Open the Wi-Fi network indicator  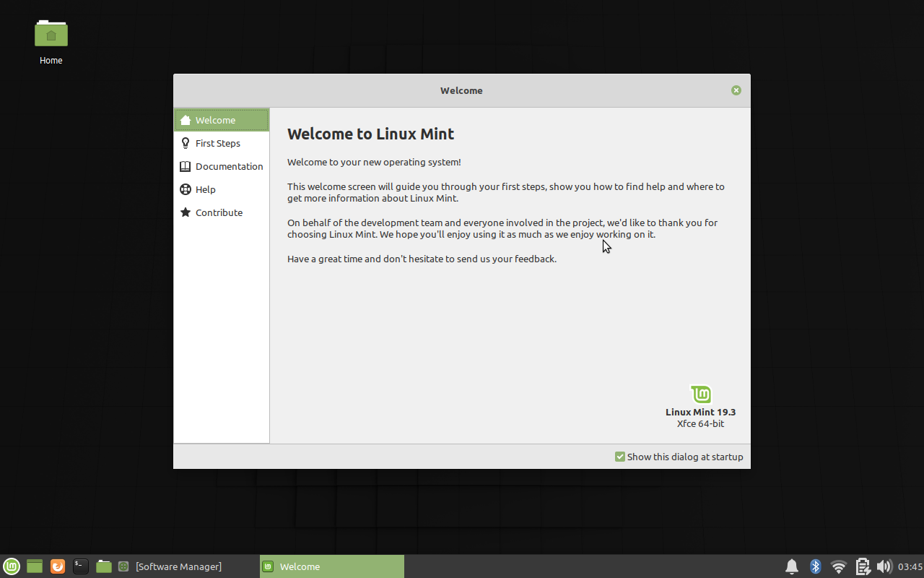tap(838, 566)
